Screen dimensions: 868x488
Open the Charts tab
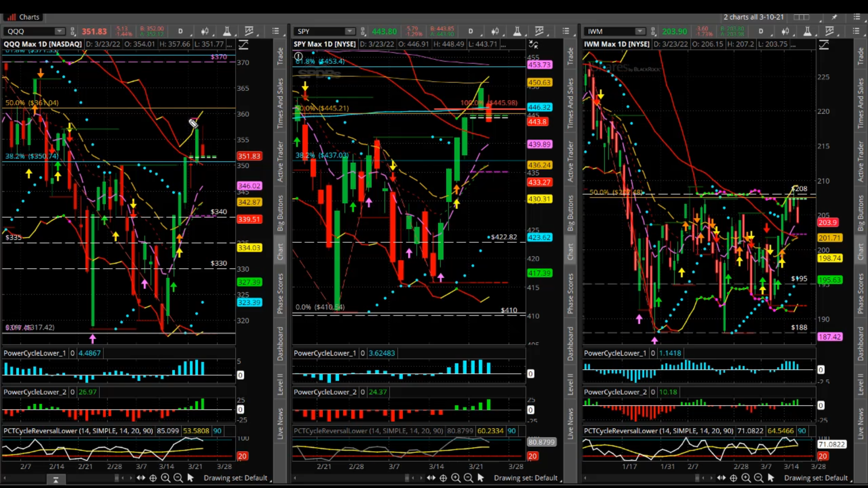(x=24, y=17)
